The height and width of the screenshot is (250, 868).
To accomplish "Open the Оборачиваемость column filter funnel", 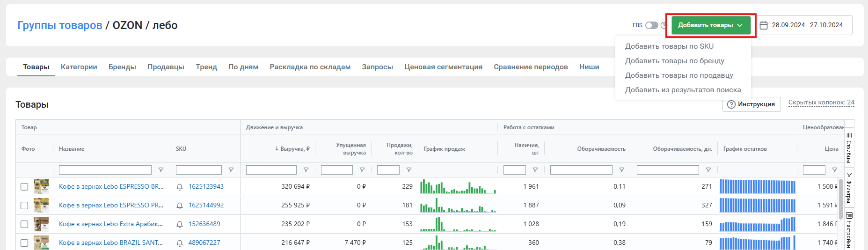I will [x=622, y=170].
